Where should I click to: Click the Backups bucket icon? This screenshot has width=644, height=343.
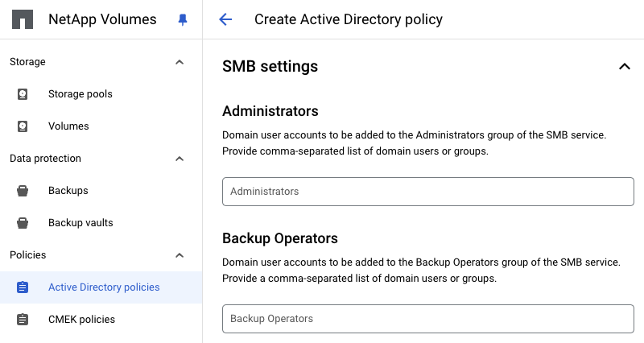[x=23, y=191]
